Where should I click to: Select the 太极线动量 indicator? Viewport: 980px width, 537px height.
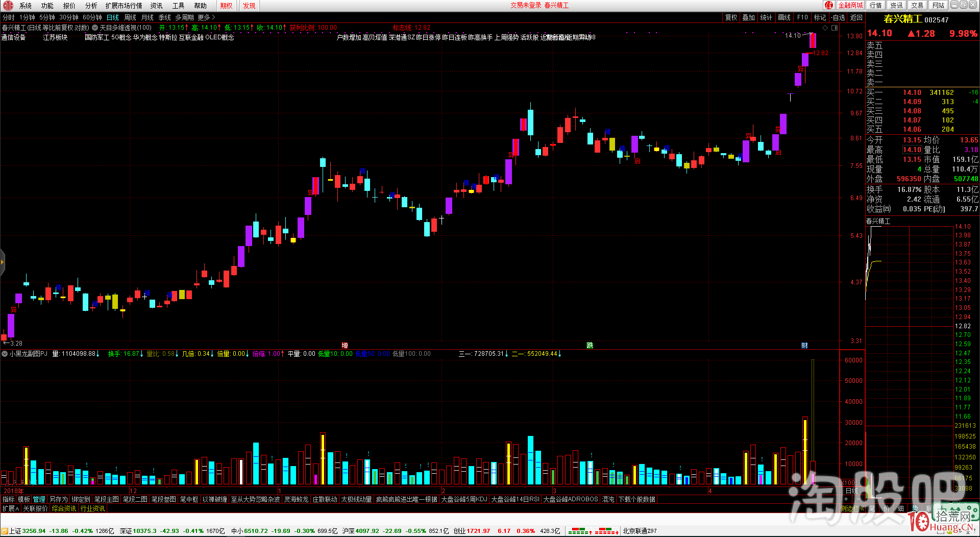tap(357, 499)
